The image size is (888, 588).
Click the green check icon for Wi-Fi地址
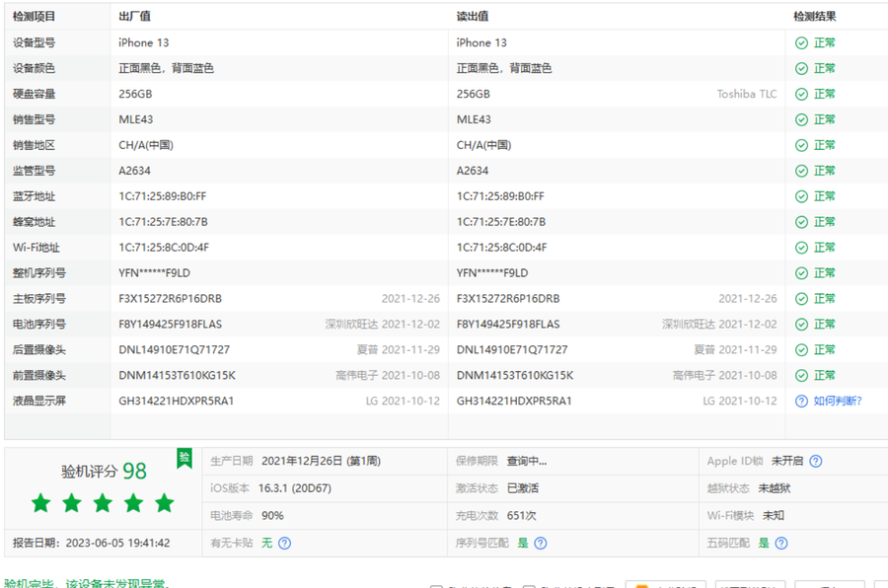[x=801, y=248]
